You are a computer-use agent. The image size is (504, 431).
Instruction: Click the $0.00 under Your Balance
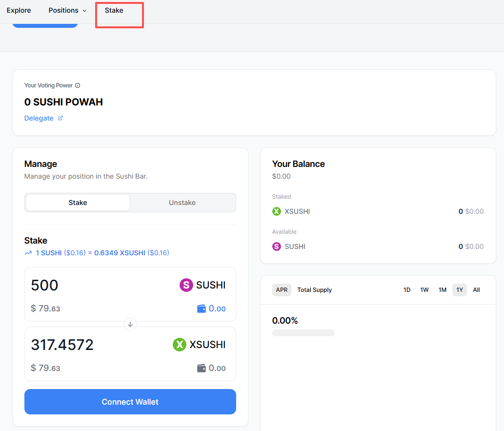(x=281, y=176)
